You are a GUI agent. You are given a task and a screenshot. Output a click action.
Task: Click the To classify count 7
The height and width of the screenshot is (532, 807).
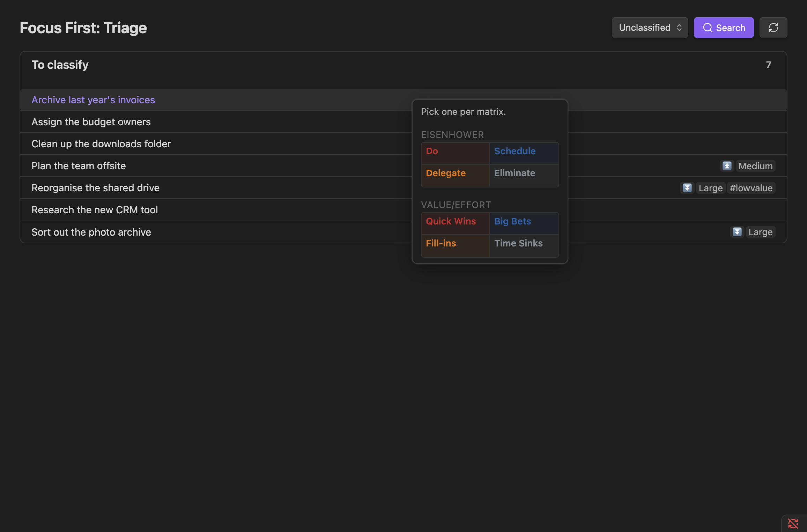(768, 65)
